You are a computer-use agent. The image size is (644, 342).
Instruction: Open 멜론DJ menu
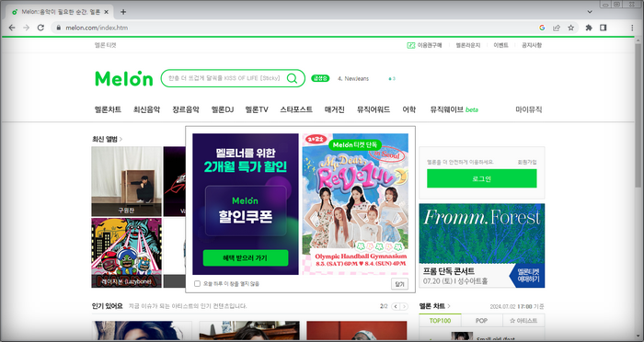pyautogui.click(x=223, y=109)
